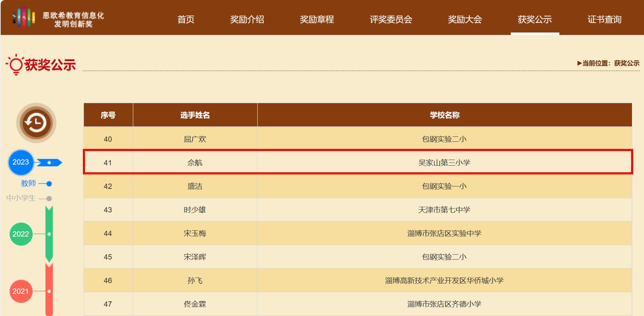Click the school 包钢实验一小
The width and height of the screenshot is (644, 316).
pos(444,186)
